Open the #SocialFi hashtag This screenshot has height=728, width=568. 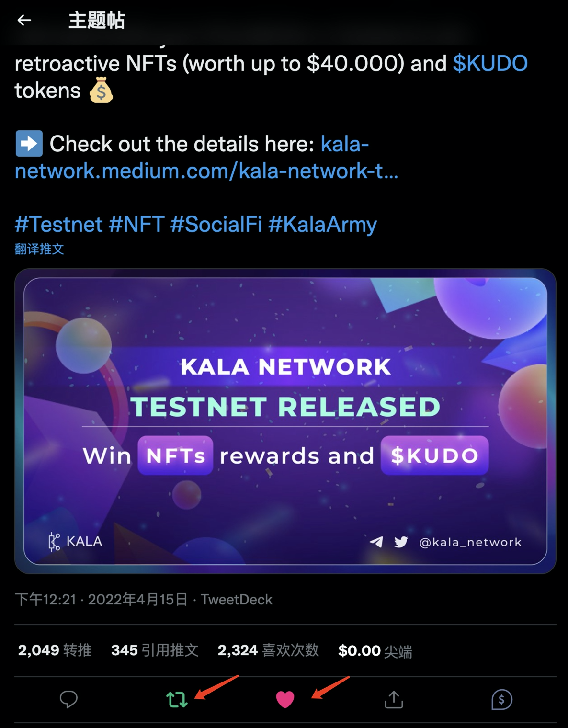(216, 224)
